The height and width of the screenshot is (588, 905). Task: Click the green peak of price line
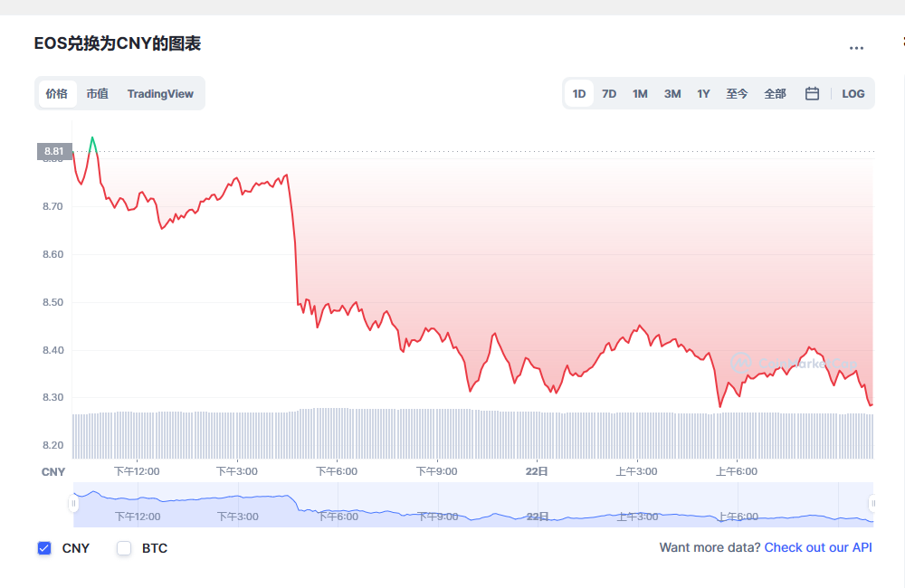click(92, 138)
